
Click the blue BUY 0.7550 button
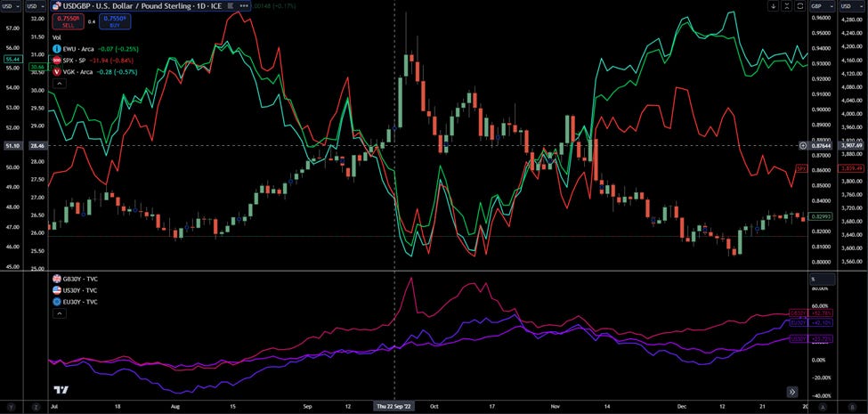115,21
